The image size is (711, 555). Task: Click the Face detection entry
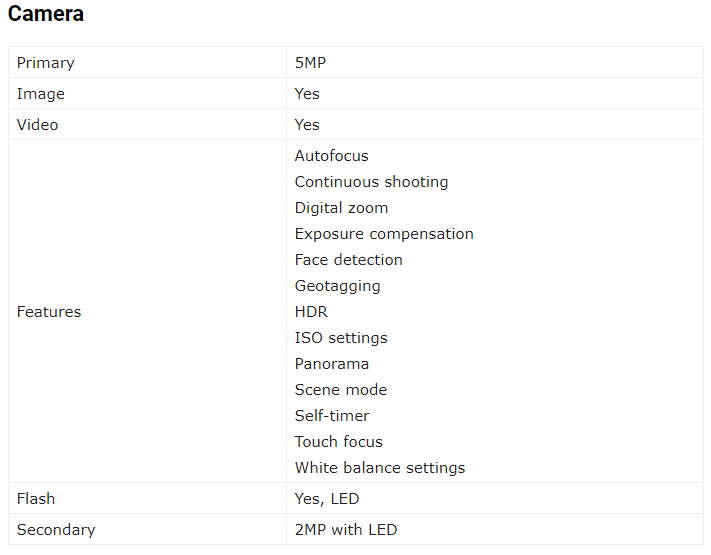tap(349, 259)
